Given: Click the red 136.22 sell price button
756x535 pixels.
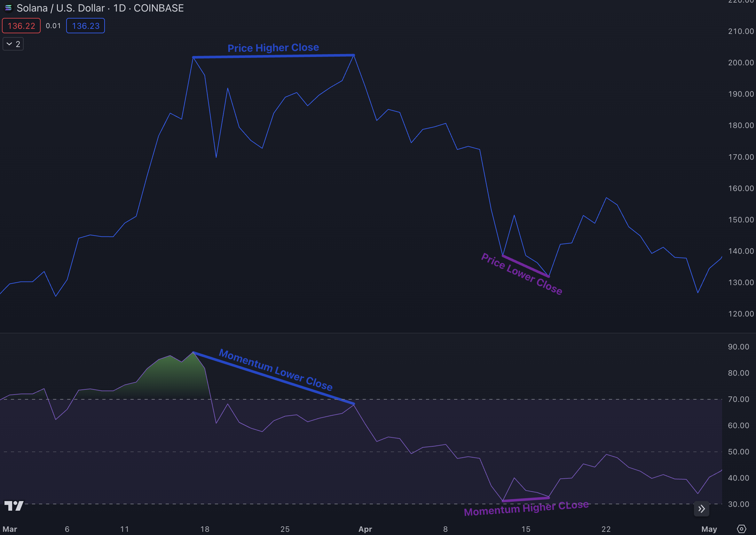Looking at the screenshot, I should [x=21, y=26].
